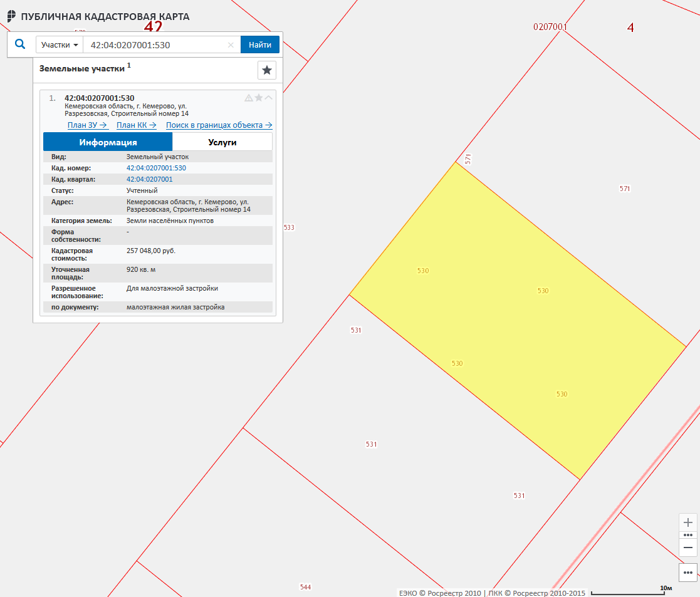Clear the search field with X
The height and width of the screenshot is (597, 700).
[x=231, y=45]
